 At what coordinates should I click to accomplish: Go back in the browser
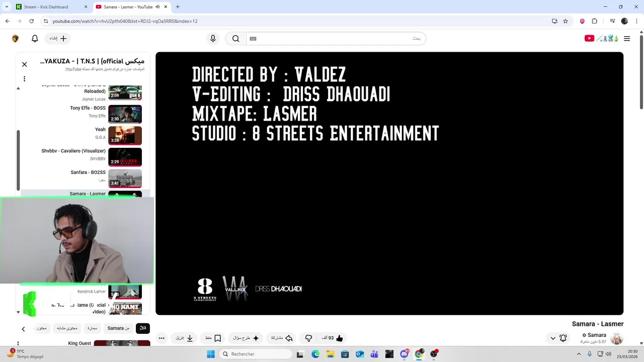click(7, 21)
